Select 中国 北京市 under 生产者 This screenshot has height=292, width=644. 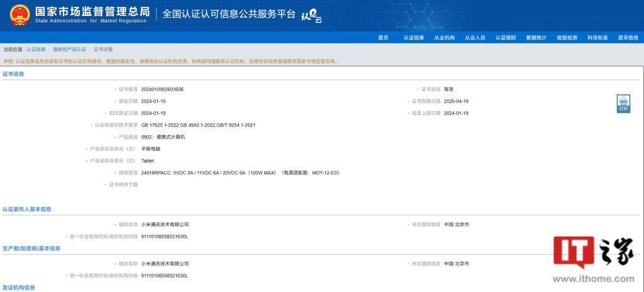pos(457,264)
